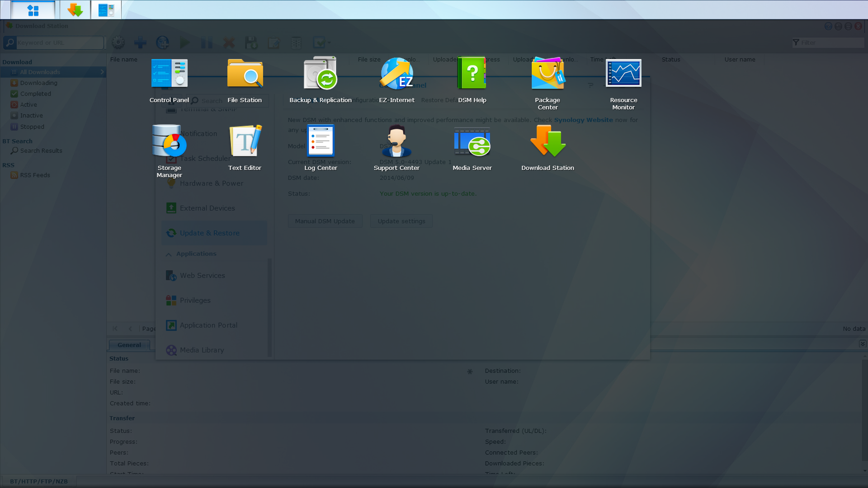Click the save icon in Download Station toolbar
Viewport: 868px width, 488px height.
pos(251,42)
